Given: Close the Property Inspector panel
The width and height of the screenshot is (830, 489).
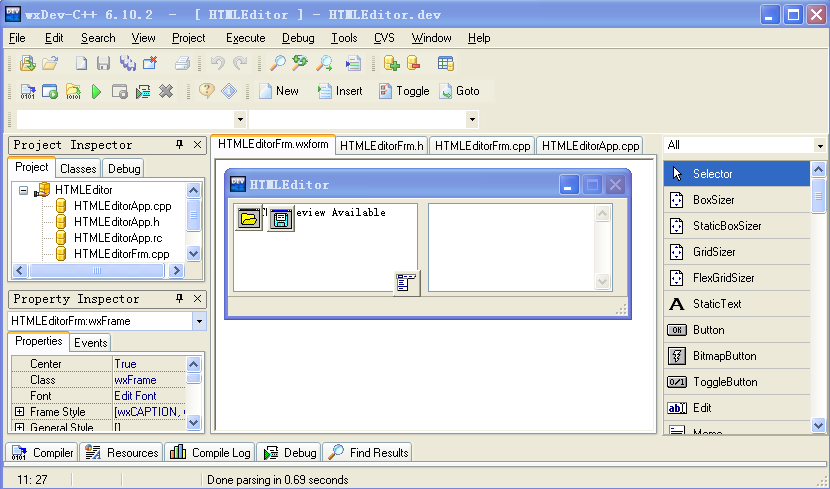Looking at the screenshot, I should pos(197,298).
